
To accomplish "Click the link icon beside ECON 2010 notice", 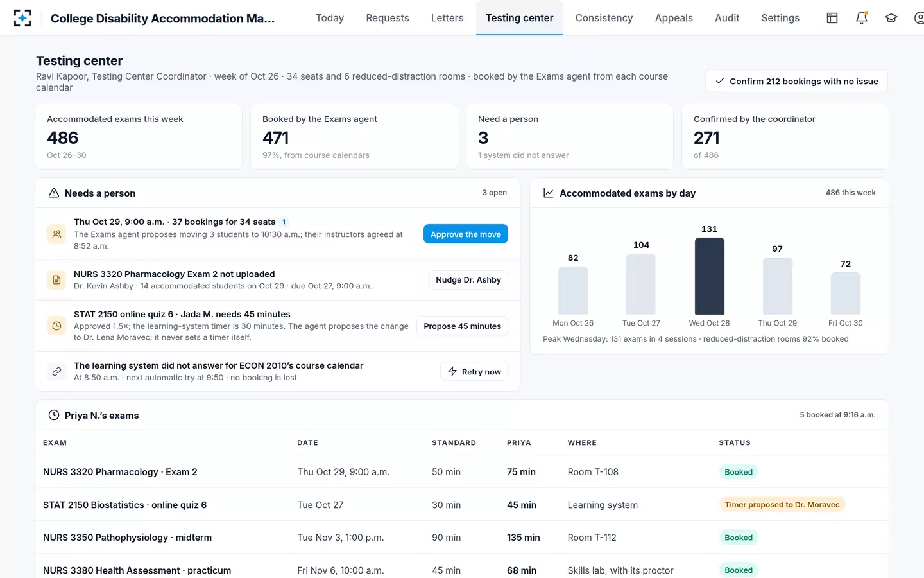I will click(57, 371).
